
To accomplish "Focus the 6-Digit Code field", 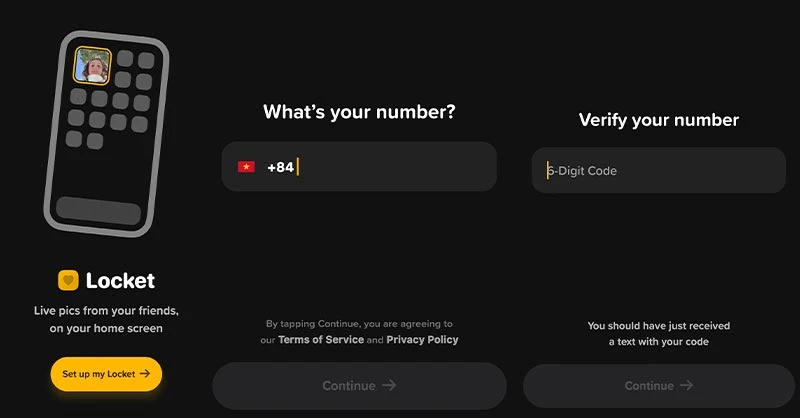I will [658, 171].
